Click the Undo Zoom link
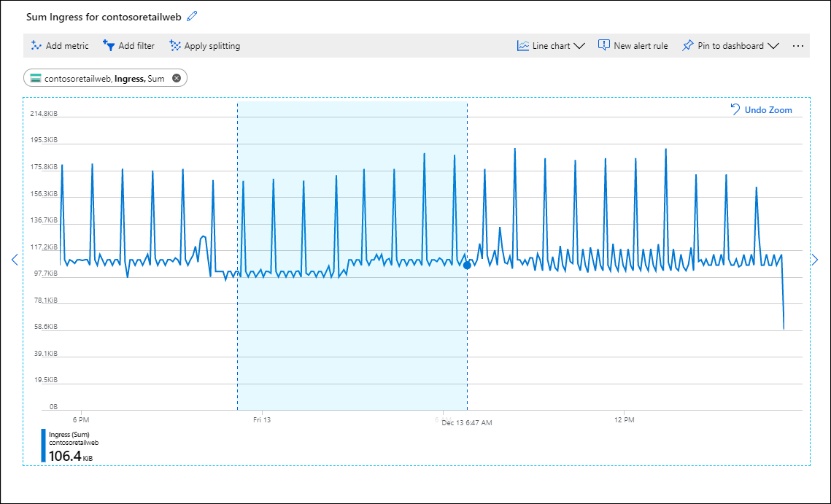The image size is (831, 504). click(770, 109)
